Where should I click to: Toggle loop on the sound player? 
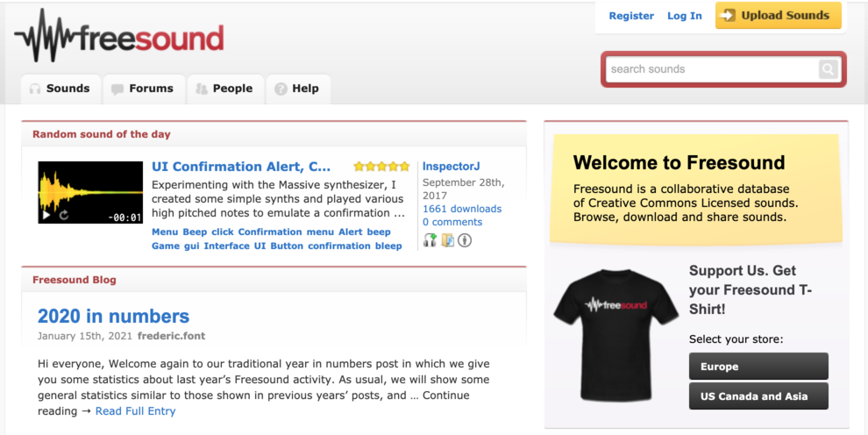(64, 215)
